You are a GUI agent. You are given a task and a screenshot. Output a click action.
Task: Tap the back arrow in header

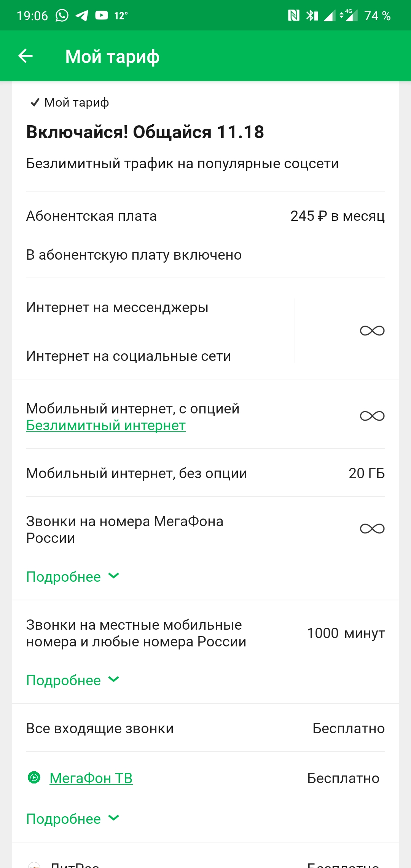(25, 56)
